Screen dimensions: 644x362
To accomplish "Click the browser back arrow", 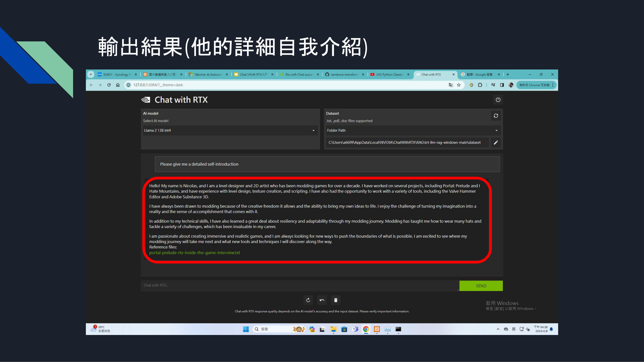I will coord(91,85).
